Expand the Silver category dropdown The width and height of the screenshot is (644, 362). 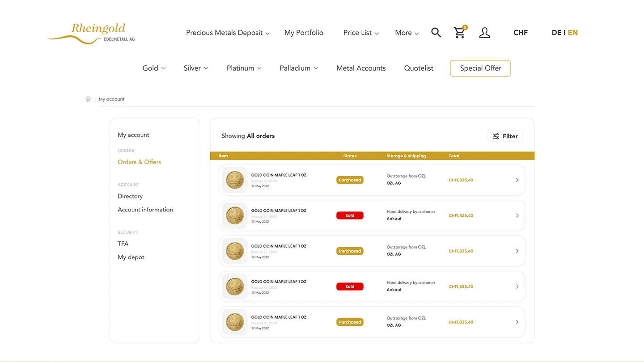196,68
